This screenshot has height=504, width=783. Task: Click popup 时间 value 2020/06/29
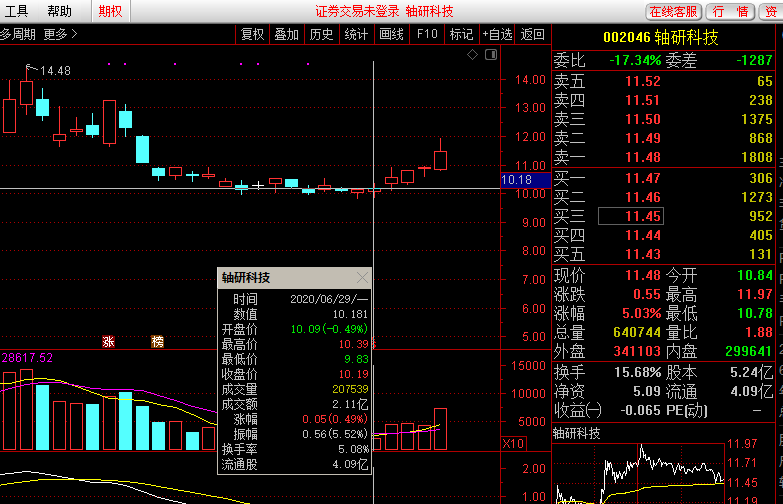[x=329, y=299]
